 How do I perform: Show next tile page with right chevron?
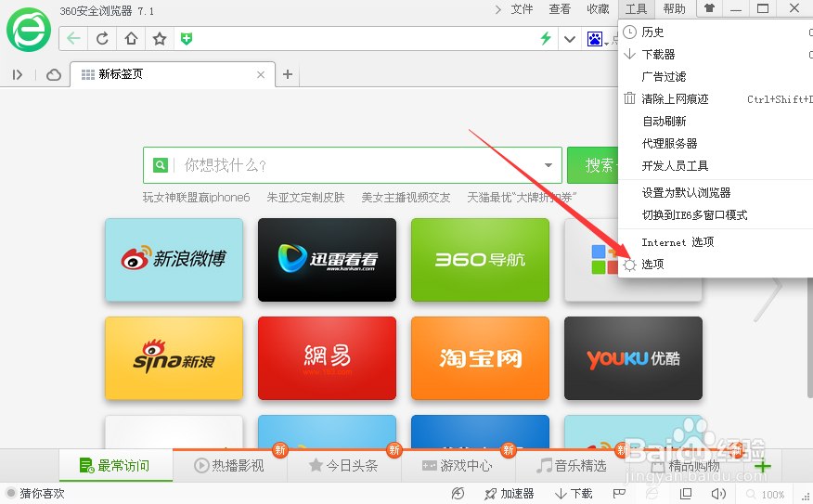point(768,298)
